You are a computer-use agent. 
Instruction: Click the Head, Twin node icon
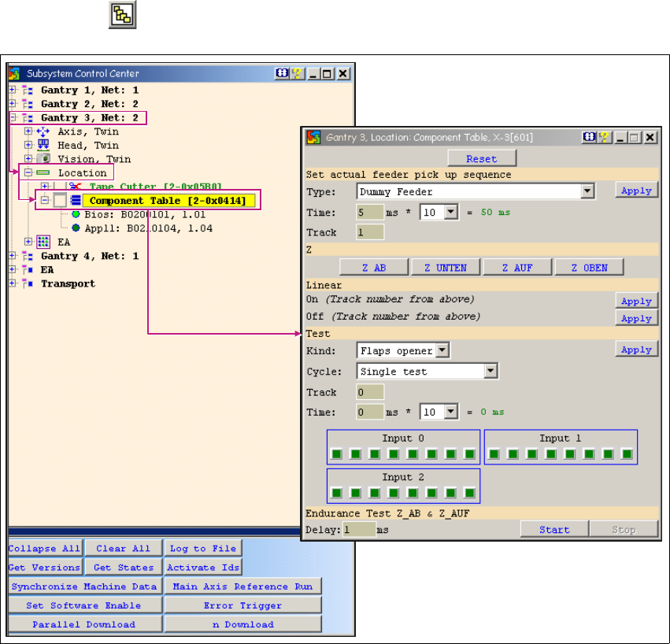pyautogui.click(x=44, y=145)
